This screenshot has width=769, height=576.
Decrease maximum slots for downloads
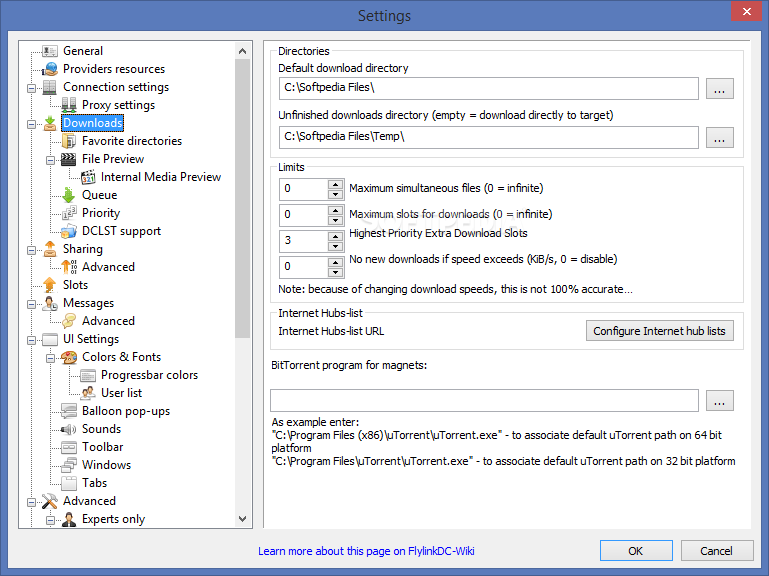click(335, 221)
